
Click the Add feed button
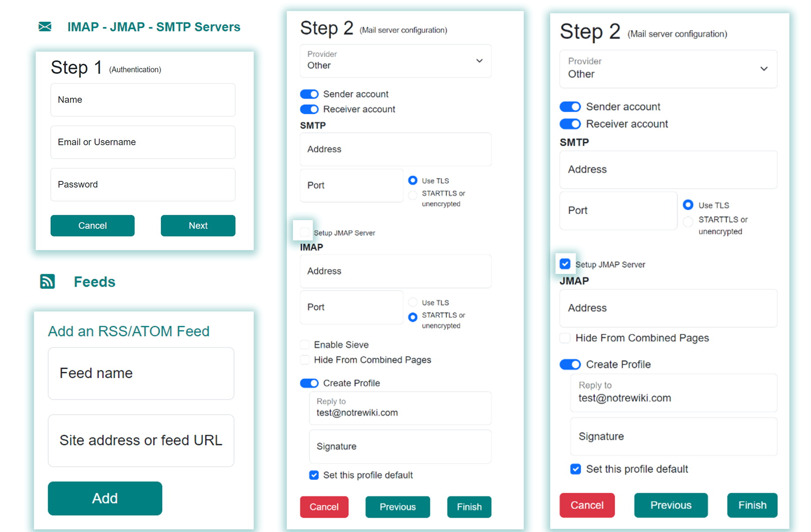click(105, 498)
